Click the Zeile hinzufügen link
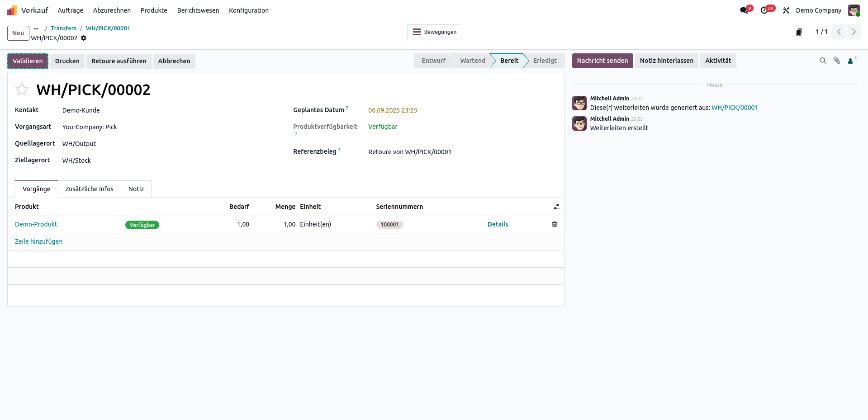 39,241
